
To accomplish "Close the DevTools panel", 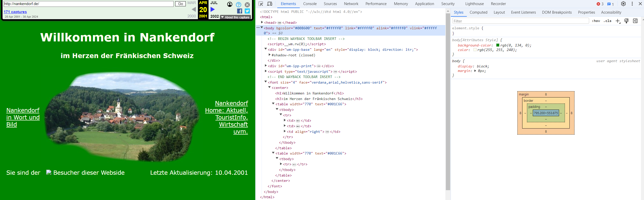I will (640, 4).
